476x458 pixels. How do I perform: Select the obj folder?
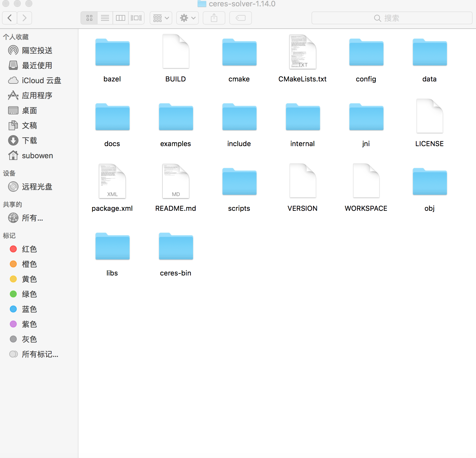430,182
